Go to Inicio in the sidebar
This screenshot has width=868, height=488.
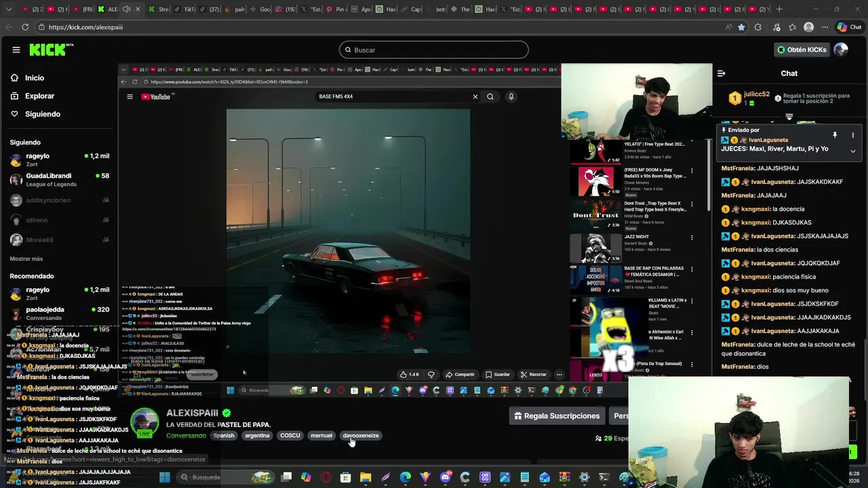(35, 78)
